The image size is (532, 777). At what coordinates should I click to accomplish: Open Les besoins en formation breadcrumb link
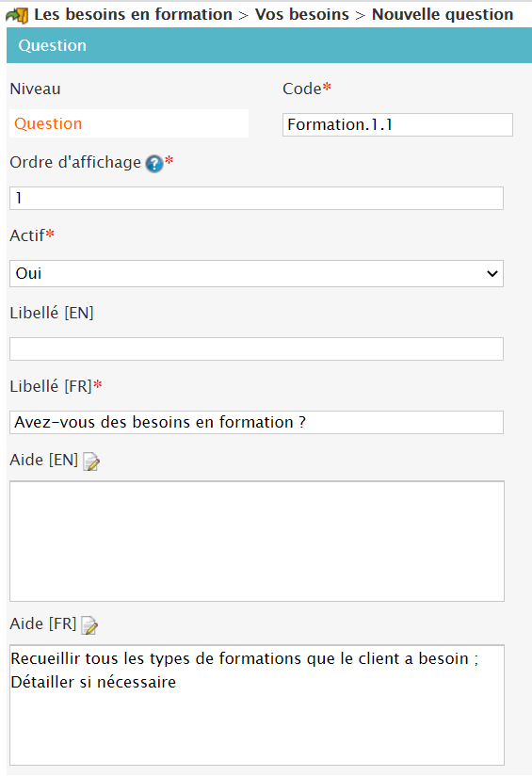pyautogui.click(x=134, y=15)
